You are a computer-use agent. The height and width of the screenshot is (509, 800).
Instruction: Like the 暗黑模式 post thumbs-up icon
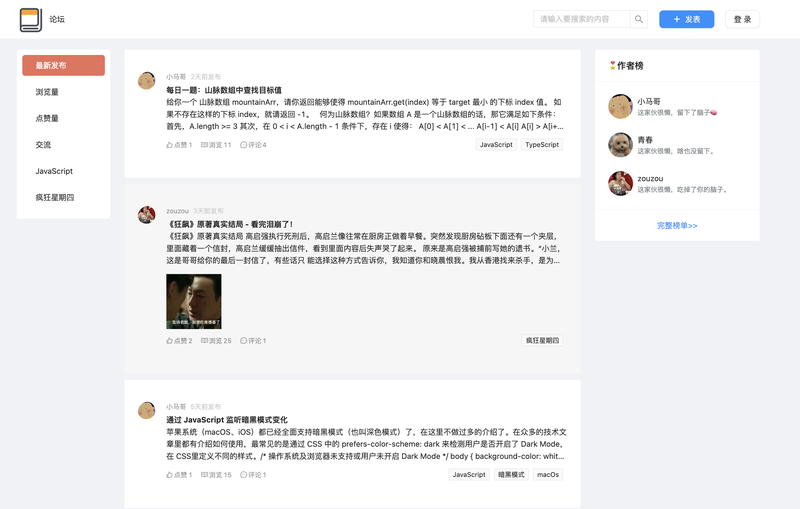tap(169, 475)
